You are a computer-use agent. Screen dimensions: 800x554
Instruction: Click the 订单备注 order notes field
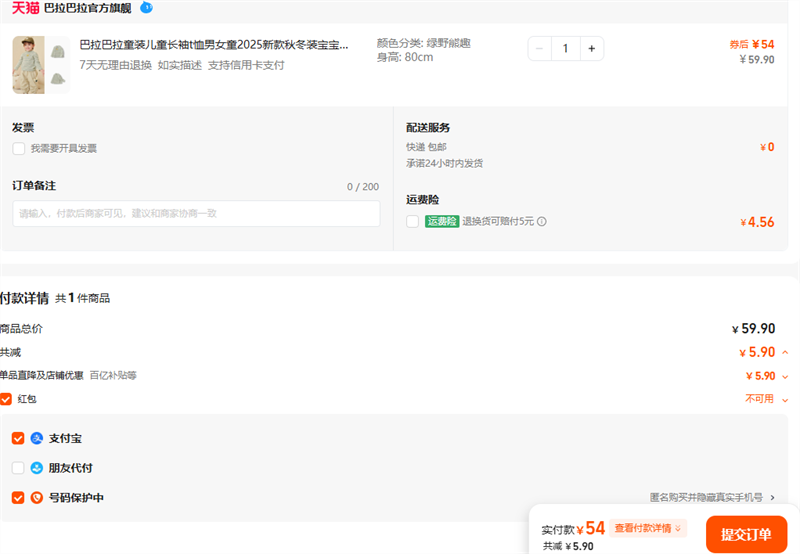tap(196, 213)
